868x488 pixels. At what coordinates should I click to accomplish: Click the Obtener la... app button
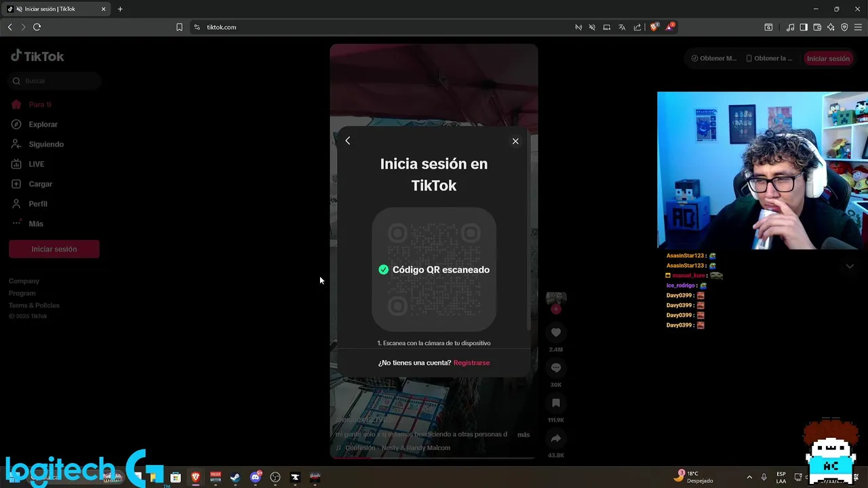coord(769,58)
